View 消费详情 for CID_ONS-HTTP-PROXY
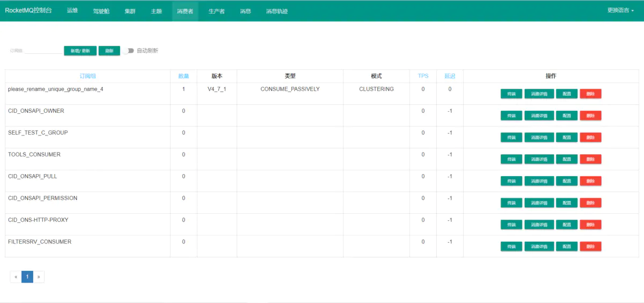 539,225
